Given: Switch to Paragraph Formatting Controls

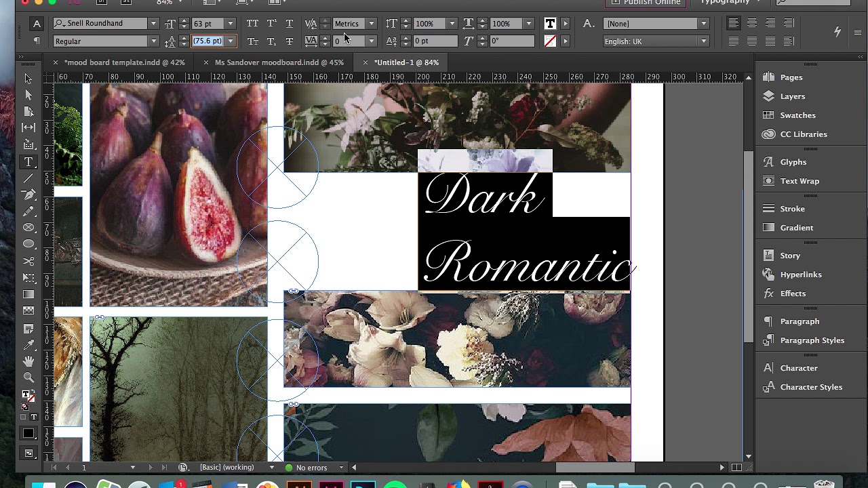Looking at the screenshot, I should 37,41.
